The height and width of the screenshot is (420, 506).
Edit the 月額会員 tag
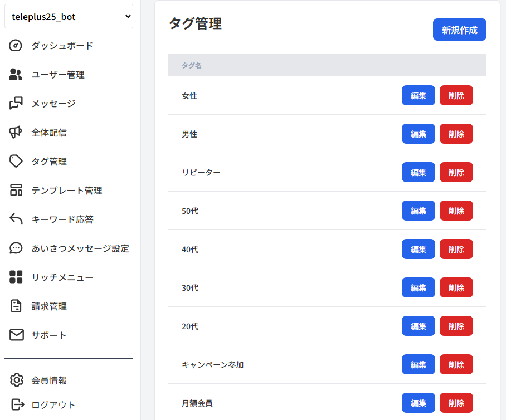[418, 403]
